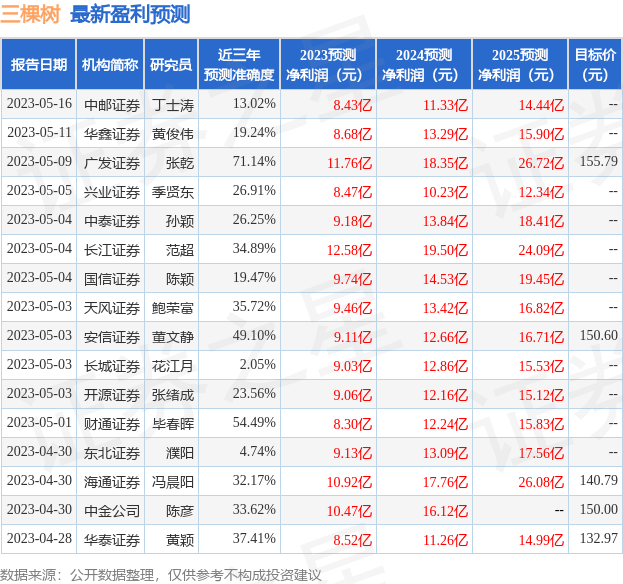
Task: Click the 三棵树 stock name in title
Action: coord(31,15)
